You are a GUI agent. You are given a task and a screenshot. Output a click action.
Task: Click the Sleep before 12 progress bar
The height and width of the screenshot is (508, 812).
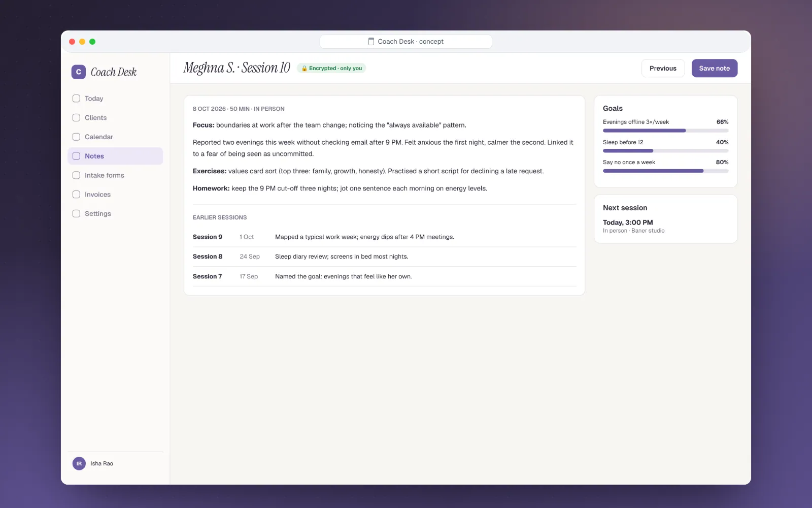[x=665, y=151]
